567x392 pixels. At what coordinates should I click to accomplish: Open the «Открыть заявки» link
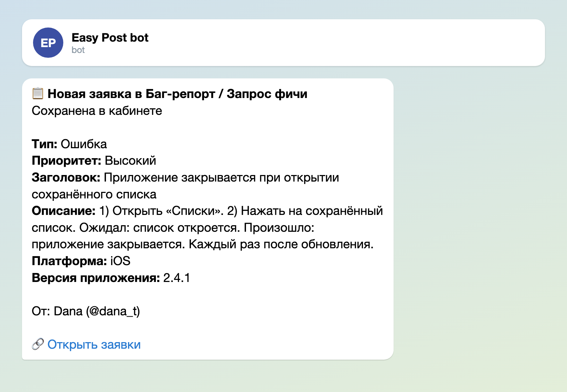pyautogui.click(x=94, y=344)
